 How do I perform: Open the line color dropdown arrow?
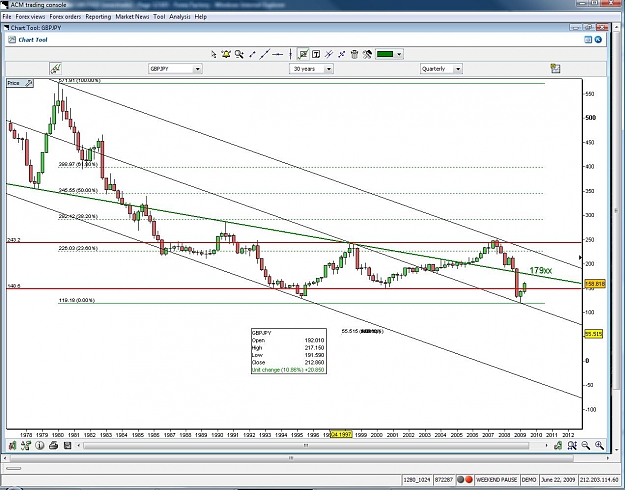399,54
